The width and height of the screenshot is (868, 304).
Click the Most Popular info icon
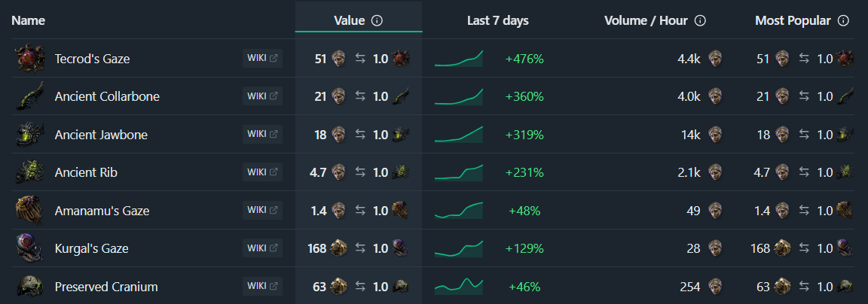pos(843,21)
